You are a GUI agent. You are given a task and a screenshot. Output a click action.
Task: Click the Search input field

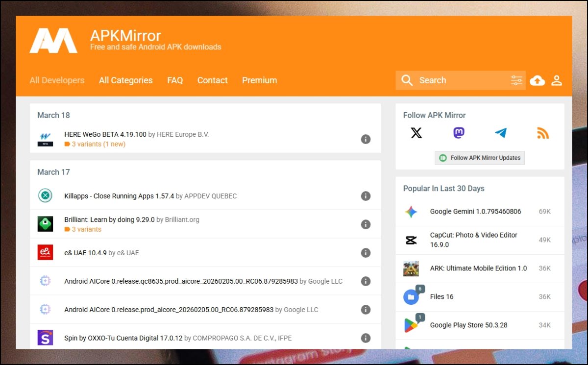tap(461, 80)
